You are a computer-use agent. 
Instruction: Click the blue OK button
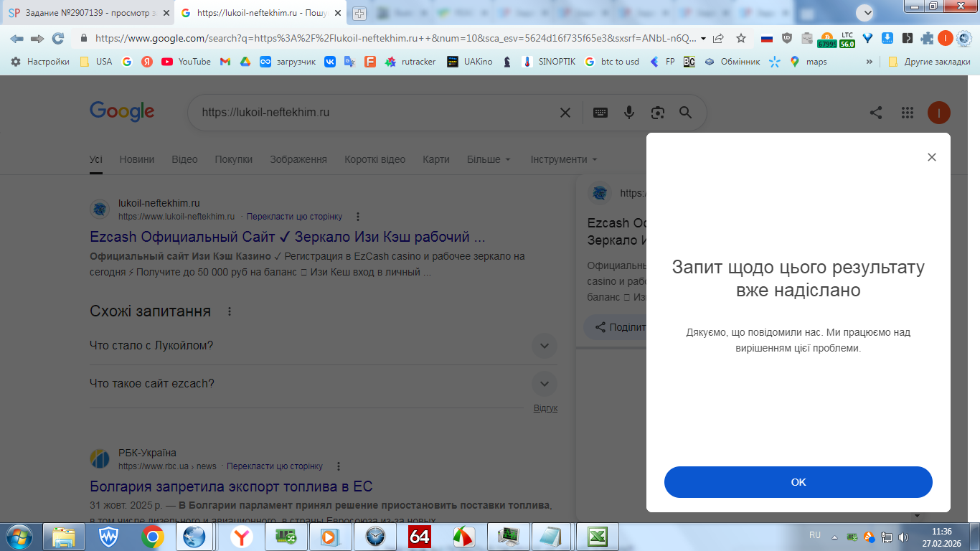coord(798,482)
